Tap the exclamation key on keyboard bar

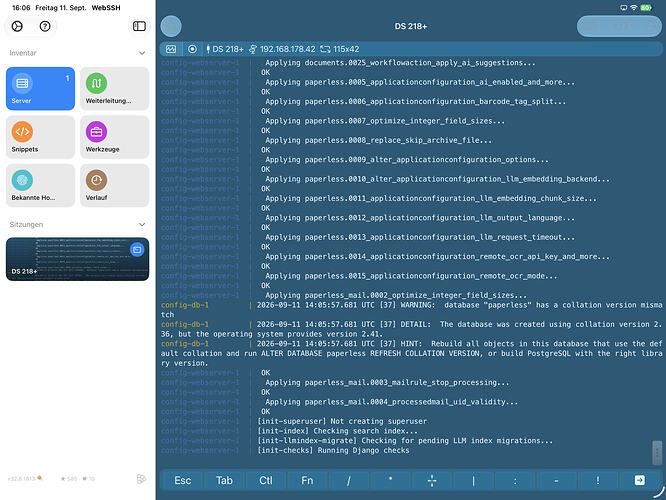(x=598, y=480)
